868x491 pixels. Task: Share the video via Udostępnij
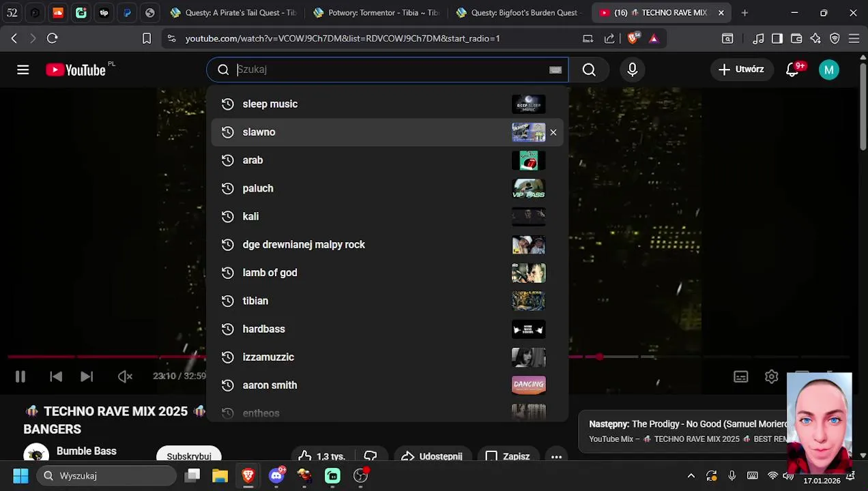click(x=432, y=456)
